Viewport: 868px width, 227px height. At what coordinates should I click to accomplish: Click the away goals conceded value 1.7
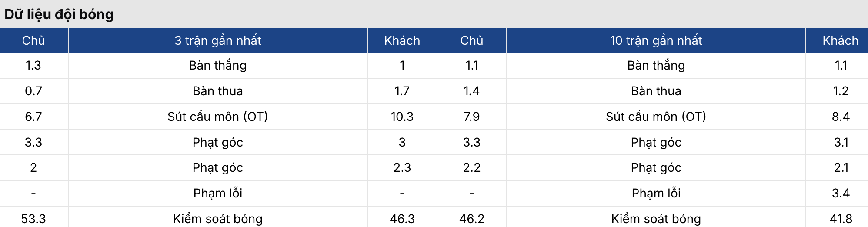click(x=402, y=91)
